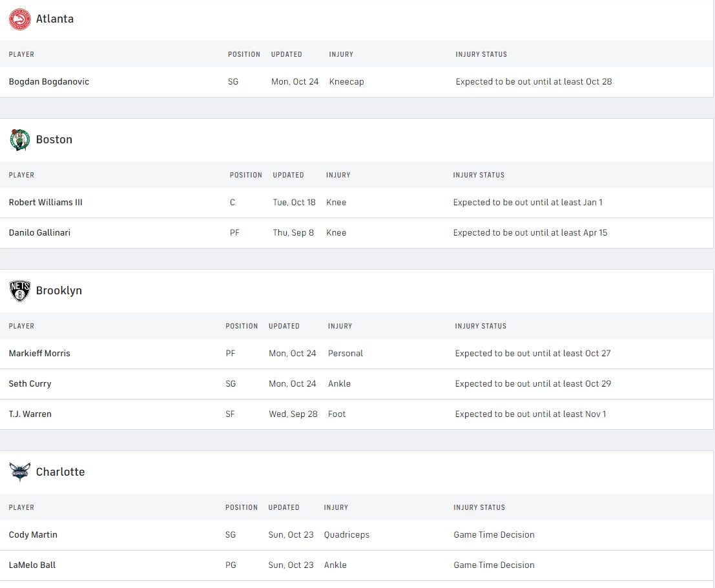715x588 pixels.
Task: Click 'Expected to be out until at least Jan 1'
Action: [x=528, y=203]
